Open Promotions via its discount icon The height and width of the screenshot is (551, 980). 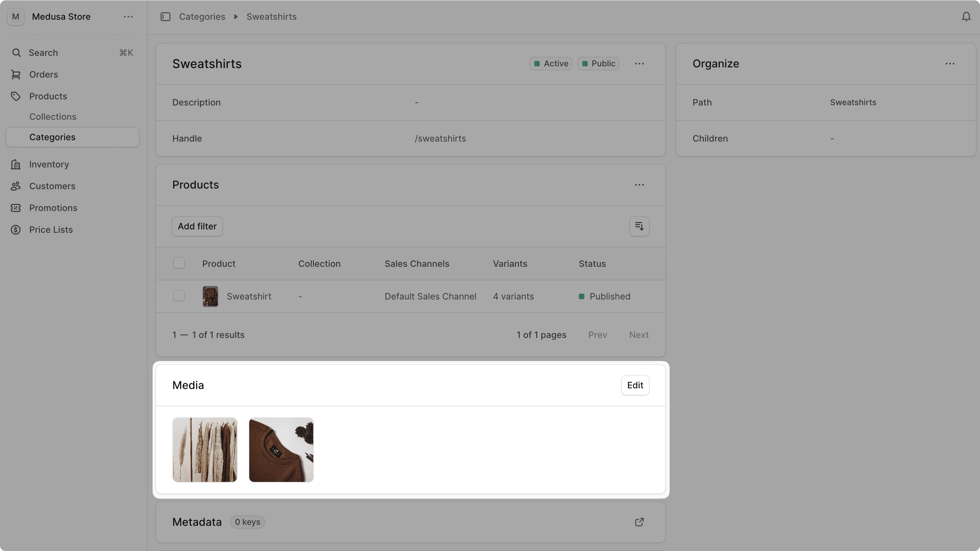pos(16,208)
